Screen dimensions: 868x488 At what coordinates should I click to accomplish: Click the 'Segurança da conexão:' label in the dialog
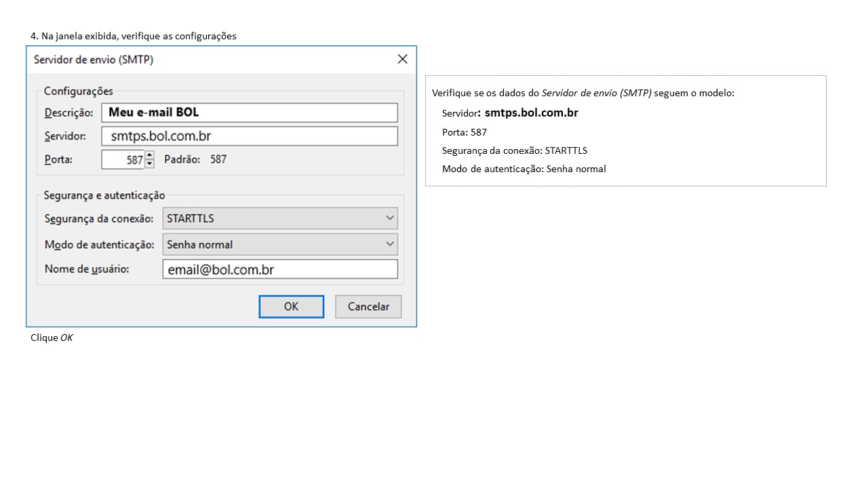point(99,218)
